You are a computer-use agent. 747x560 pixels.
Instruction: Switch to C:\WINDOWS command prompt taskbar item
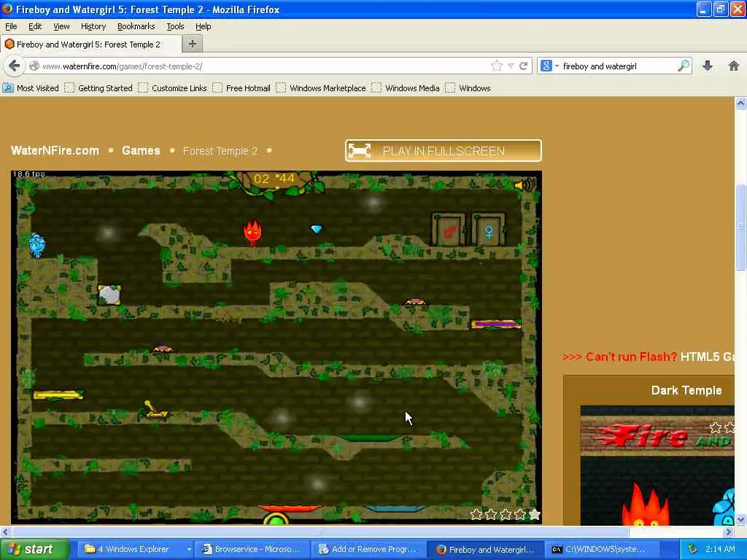[x=601, y=549]
